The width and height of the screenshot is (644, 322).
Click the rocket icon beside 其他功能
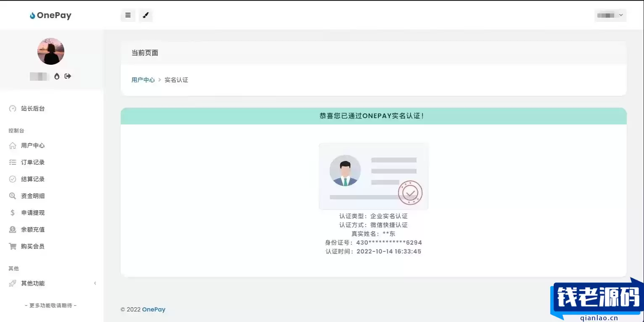pyautogui.click(x=13, y=283)
